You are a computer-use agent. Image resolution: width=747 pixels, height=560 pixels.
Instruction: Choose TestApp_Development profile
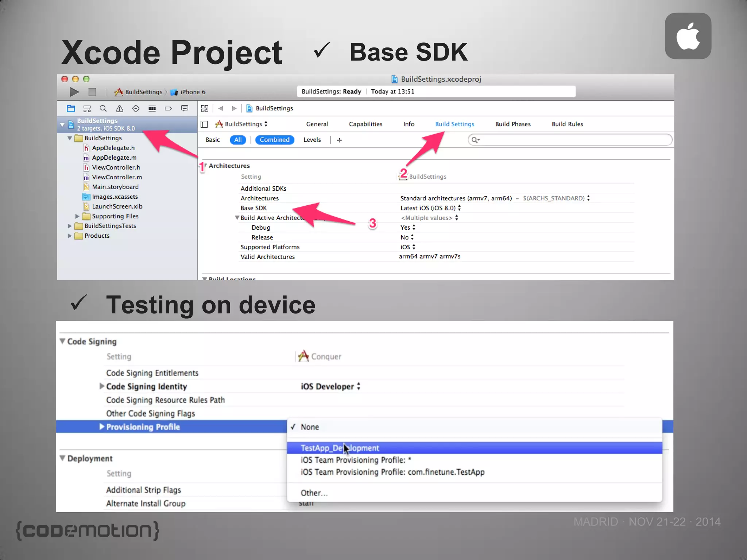pyautogui.click(x=475, y=448)
